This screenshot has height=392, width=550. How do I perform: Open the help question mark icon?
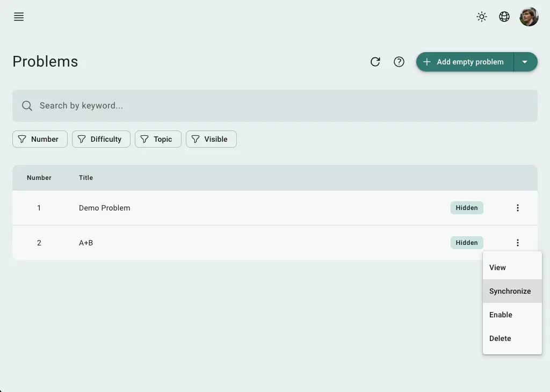(x=399, y=62)
